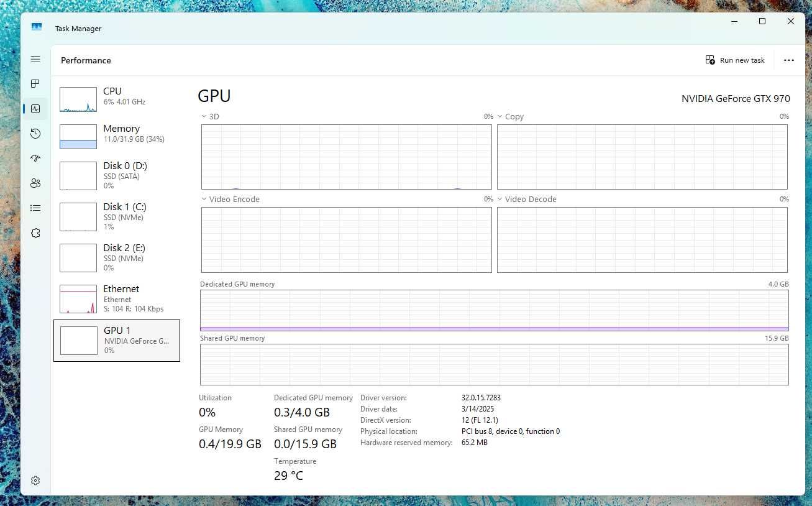Click the Copy engine graph
Image resolution: width=812 pixels, height=506 pixels.
click(x=642, y=157)
